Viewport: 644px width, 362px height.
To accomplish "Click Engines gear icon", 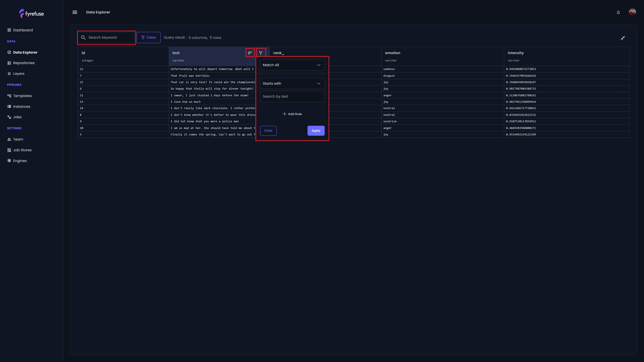I will click(x=9, y=161).
